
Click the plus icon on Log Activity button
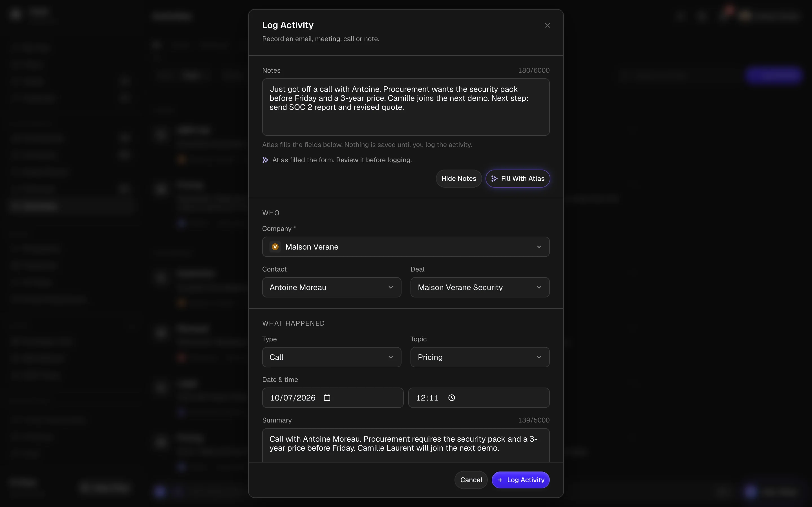pyautogui.click(x=500, y=480)
